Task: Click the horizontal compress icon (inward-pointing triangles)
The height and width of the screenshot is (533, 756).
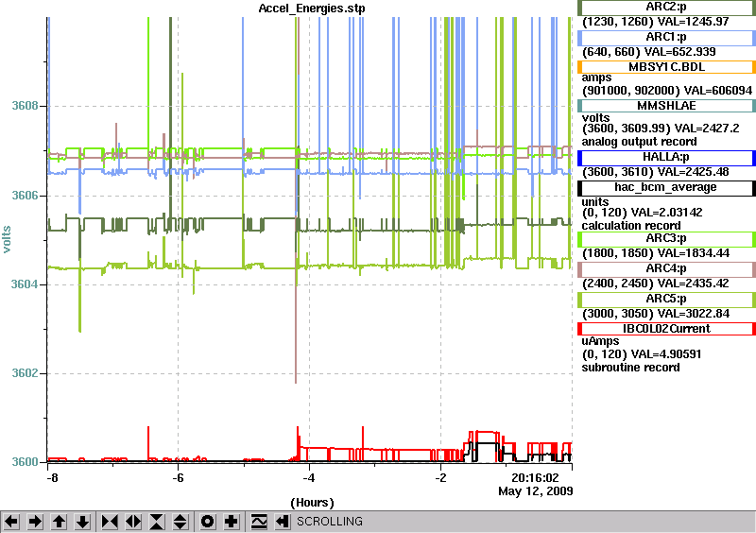Action: click(110, 522)
